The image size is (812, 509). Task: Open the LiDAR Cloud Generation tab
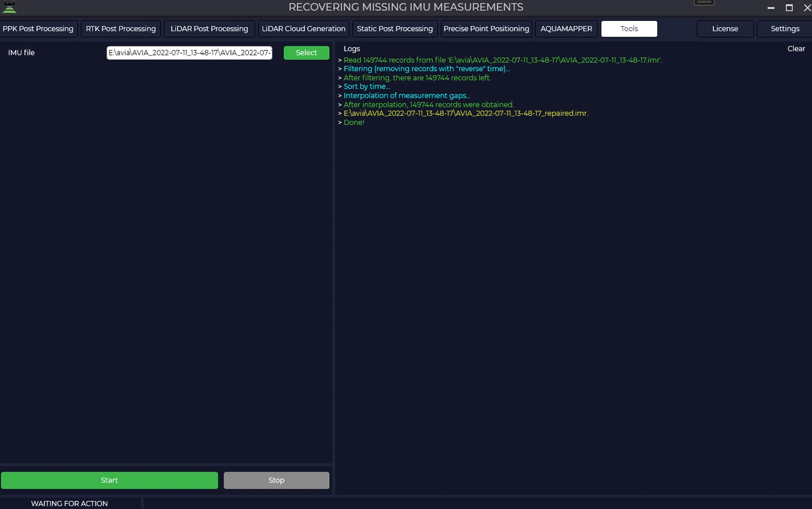tap(303, 29)
